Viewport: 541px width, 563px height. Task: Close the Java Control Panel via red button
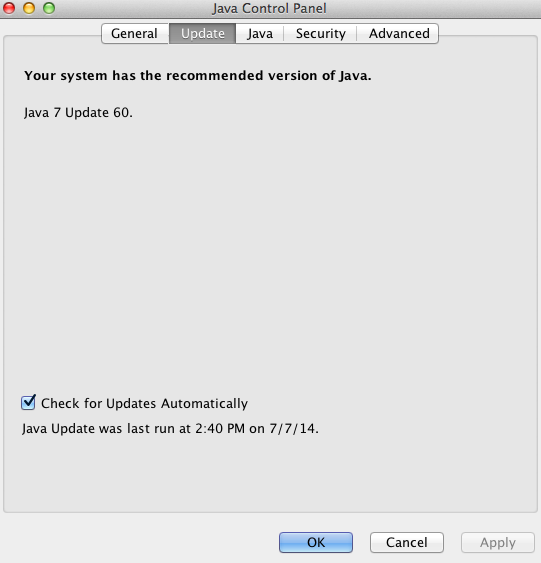(x=9, y=8)
